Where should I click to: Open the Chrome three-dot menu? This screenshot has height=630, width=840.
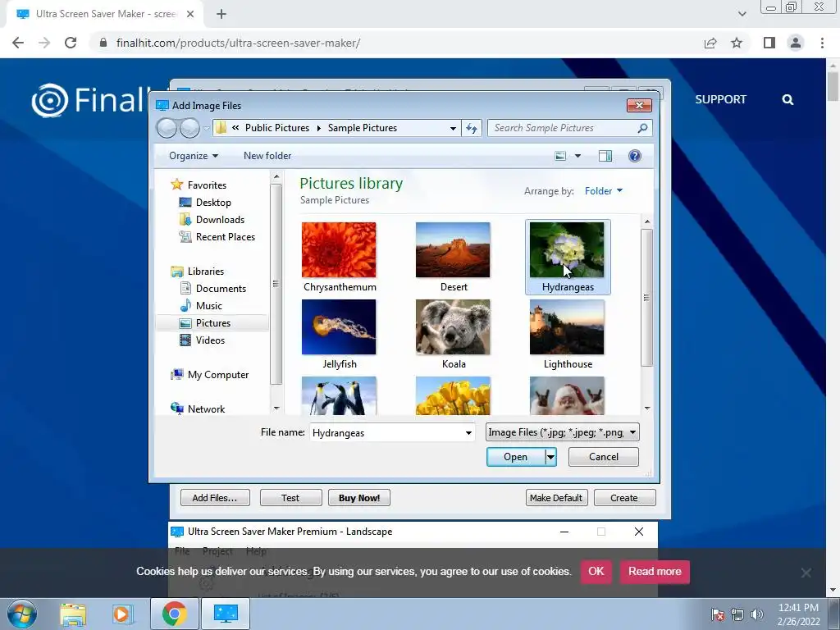tap(822, 43)
